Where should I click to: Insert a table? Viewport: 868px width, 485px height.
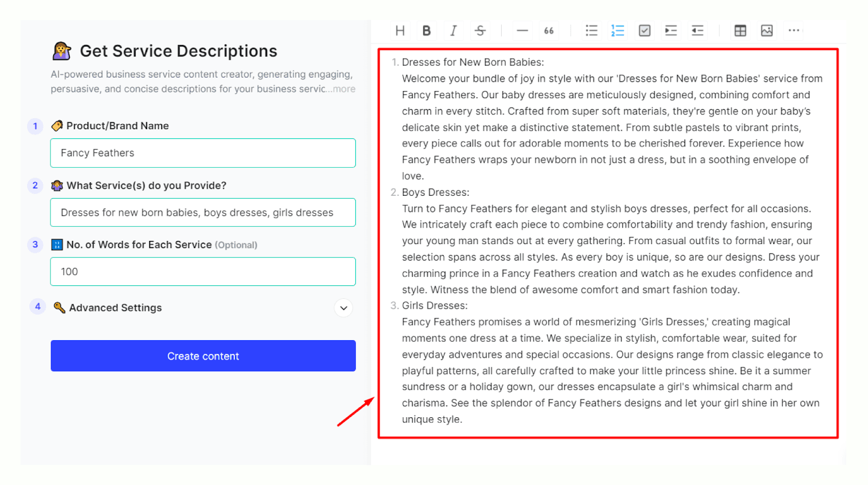(x=740, y=30)
